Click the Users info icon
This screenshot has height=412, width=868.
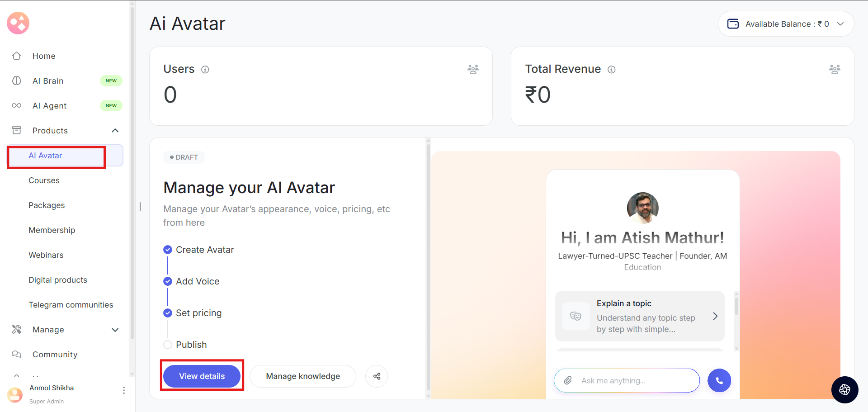205,70
